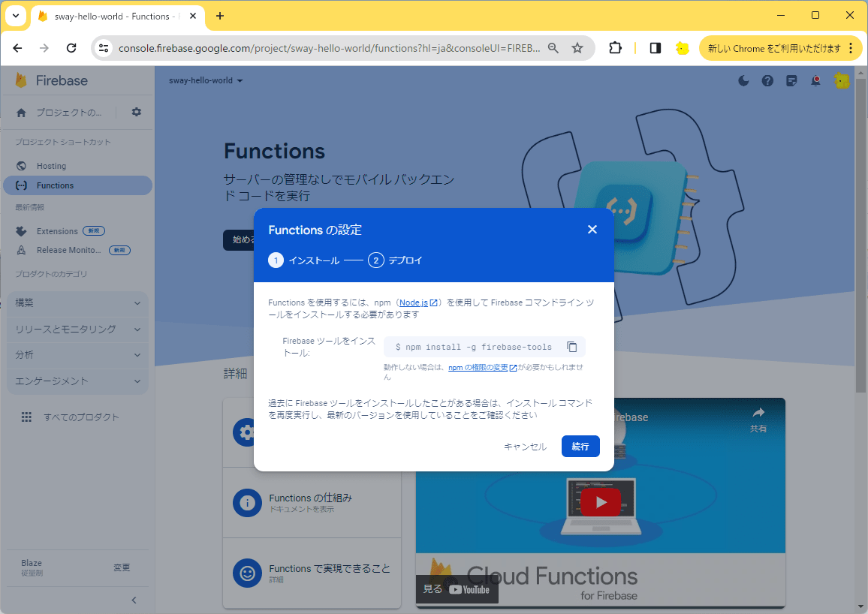868x614 pixels.
Task: Open project settings gear icon
Action: 136,113
